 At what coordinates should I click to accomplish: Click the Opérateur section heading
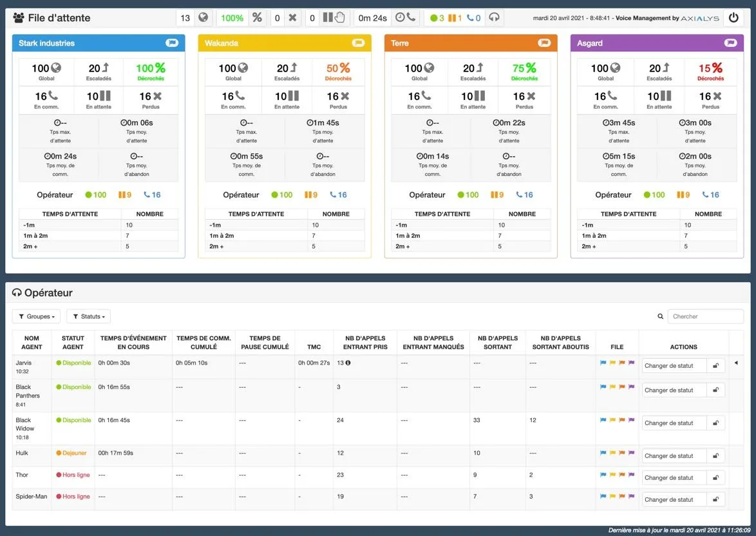point(43,293)
